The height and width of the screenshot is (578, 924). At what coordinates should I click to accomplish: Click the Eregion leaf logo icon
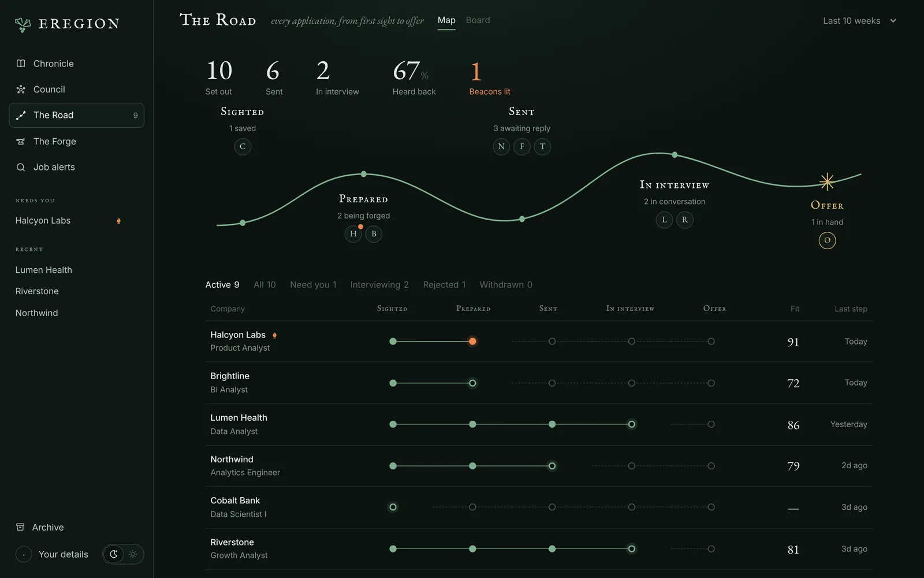point(23,24)
